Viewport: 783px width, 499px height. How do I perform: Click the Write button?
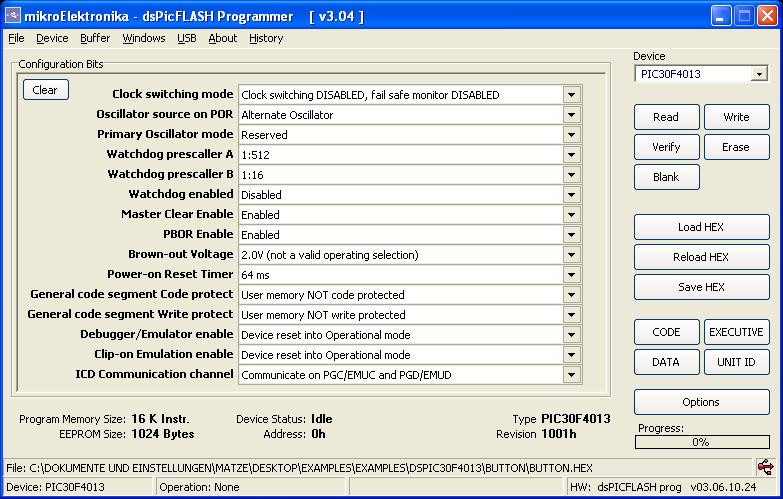coord(737,117)
